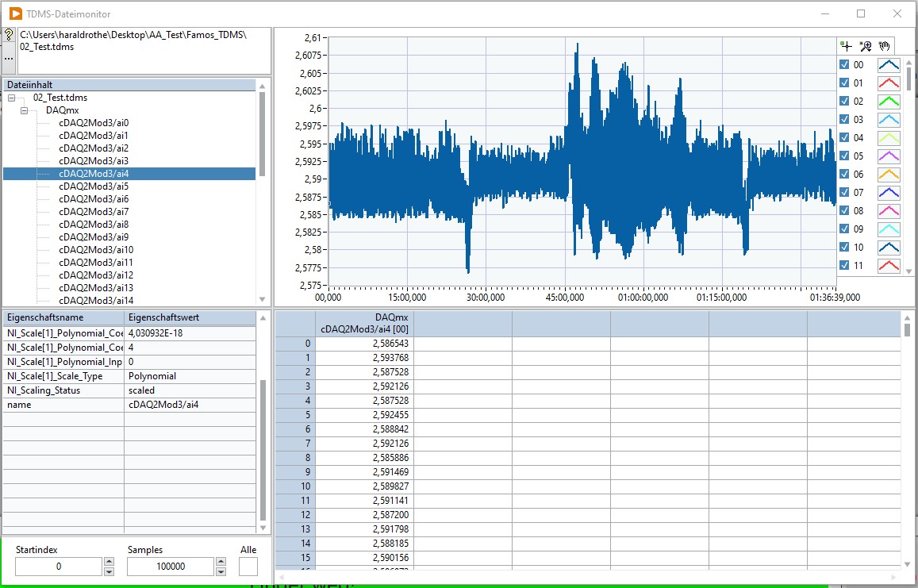Activate the hand pan tool
This screenshot has height=588, width=918.
click(x=885, y=46)
